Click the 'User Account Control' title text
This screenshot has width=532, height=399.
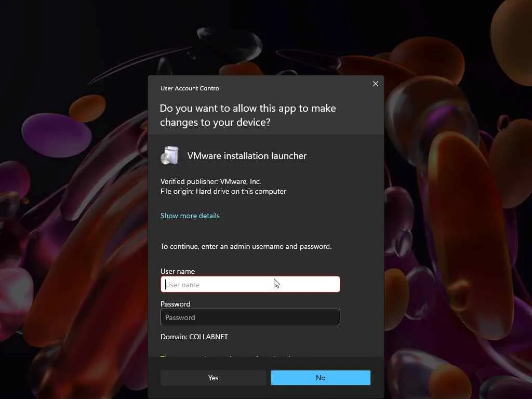click(x=190, y=88)
